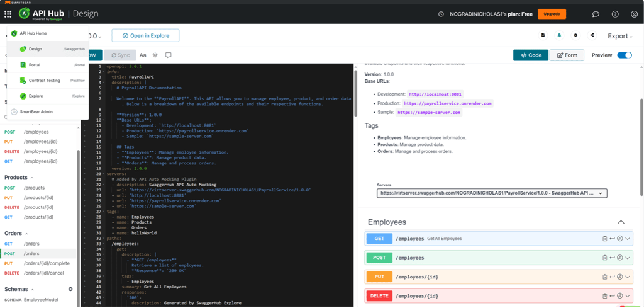The image size is (644, 308).
Task: Click line 1 openapi in code editor
Action: point(124,66)
